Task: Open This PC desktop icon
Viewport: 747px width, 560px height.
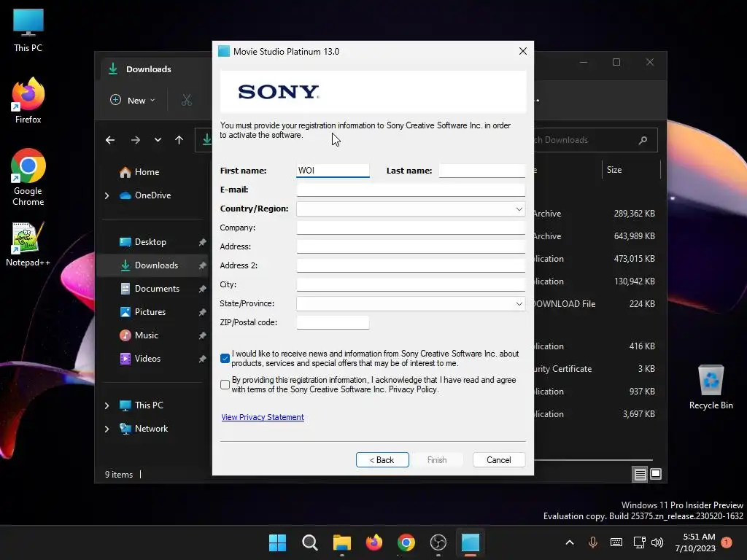Action: [x=28, y=30]
